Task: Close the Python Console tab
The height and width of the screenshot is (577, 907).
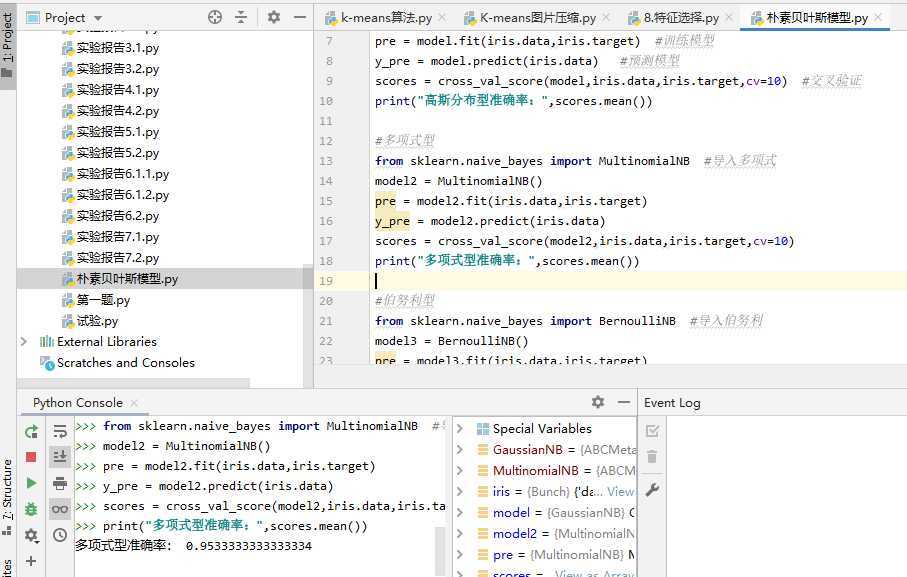Action: coord(134,403)
